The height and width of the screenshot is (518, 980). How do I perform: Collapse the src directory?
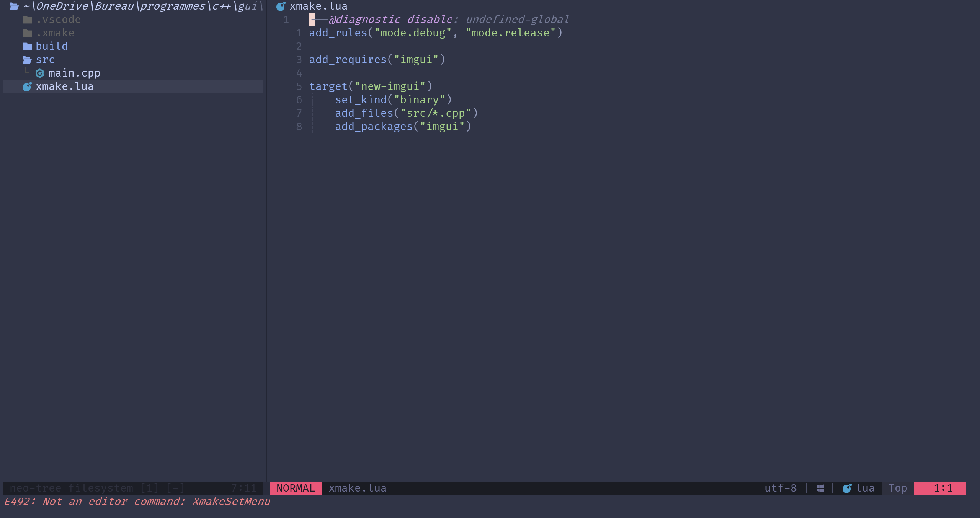(45, 59)
